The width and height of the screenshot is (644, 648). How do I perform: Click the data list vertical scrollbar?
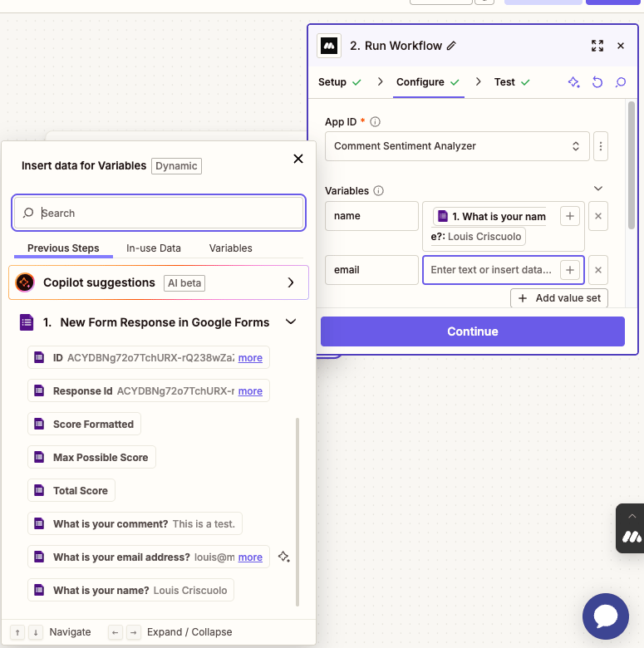coord(297,513)
